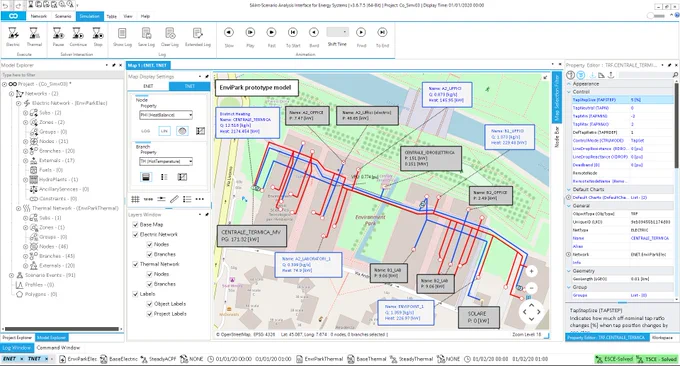Open branch Property TH dropdown
Image resolution: width=680 pixels, height=366 pixels.
[x=166, y=161]
